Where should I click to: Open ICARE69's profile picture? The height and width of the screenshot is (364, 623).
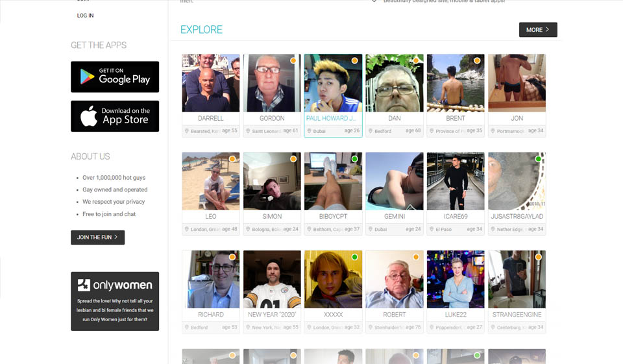pos(455,181)
